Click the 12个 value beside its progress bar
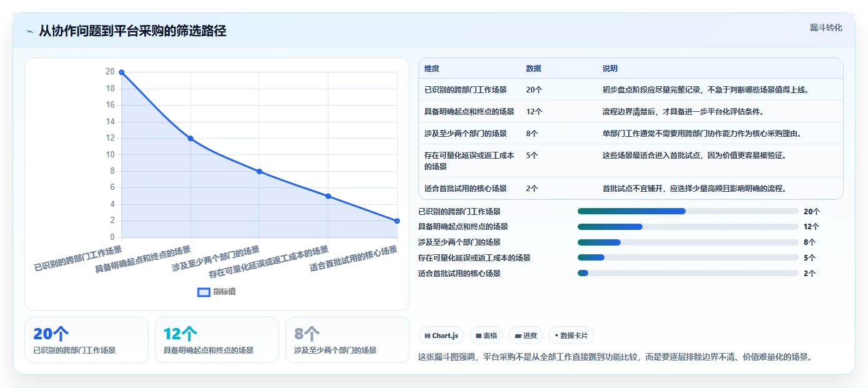The image size is (868, 388). point(811,227)
